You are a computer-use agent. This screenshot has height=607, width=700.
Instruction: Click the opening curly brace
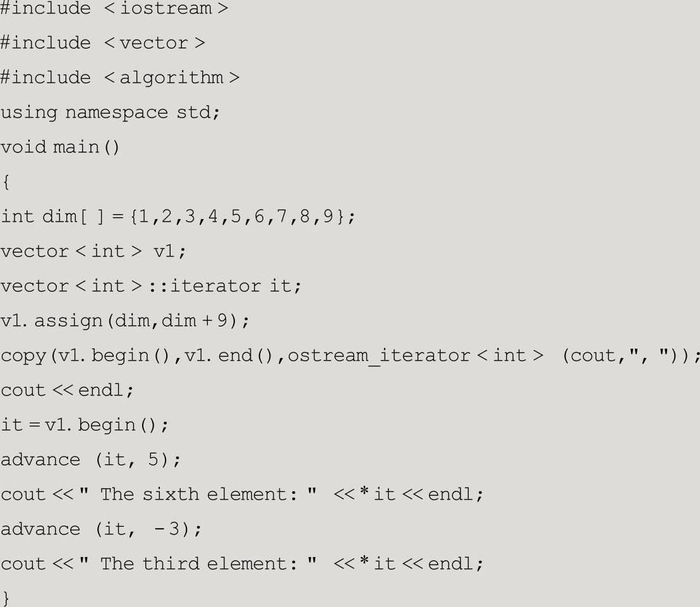[6, 182]
